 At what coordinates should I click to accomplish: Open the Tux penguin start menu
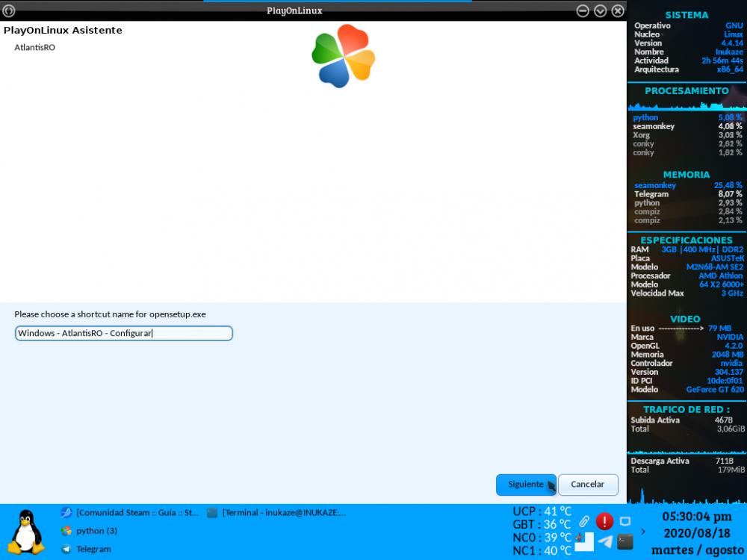coord(26,532)
